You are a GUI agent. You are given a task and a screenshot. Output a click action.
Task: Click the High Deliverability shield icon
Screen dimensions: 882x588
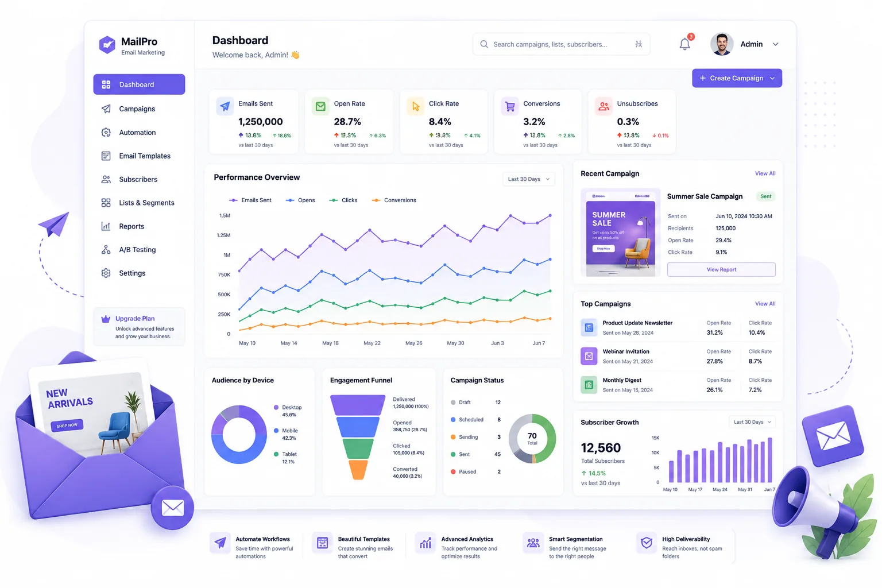click(647, 543)
